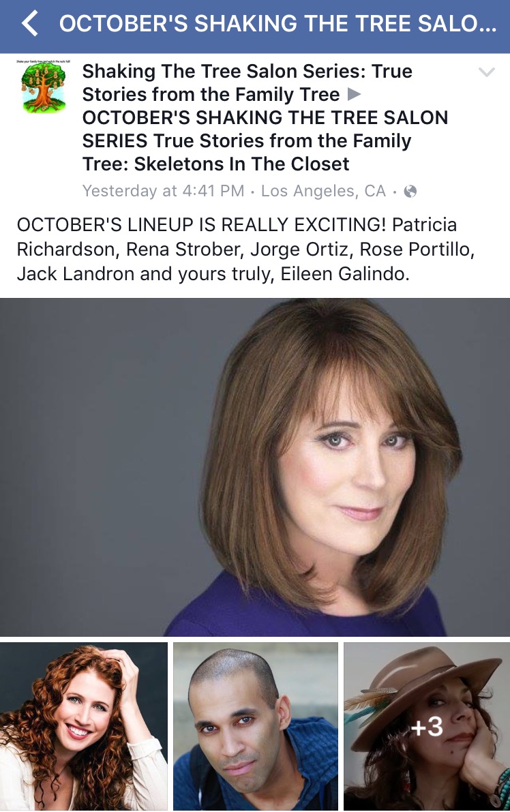View the curly red-haired woman's photo
Viewport: 510px width, 812px height.
pyautogui.click(x=83, y=726)
